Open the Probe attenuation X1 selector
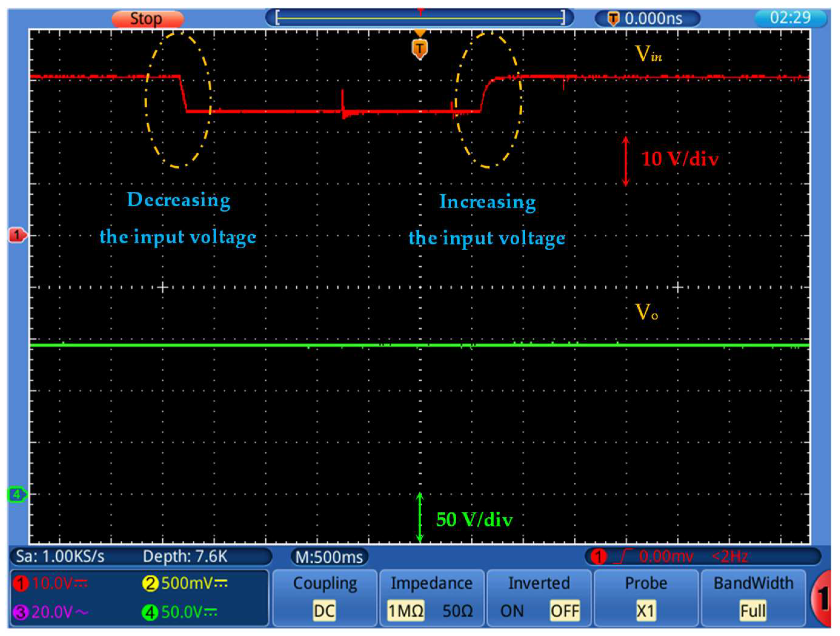Image resolution: width=840 pixels, height=636 pixels. click(646, 611)
